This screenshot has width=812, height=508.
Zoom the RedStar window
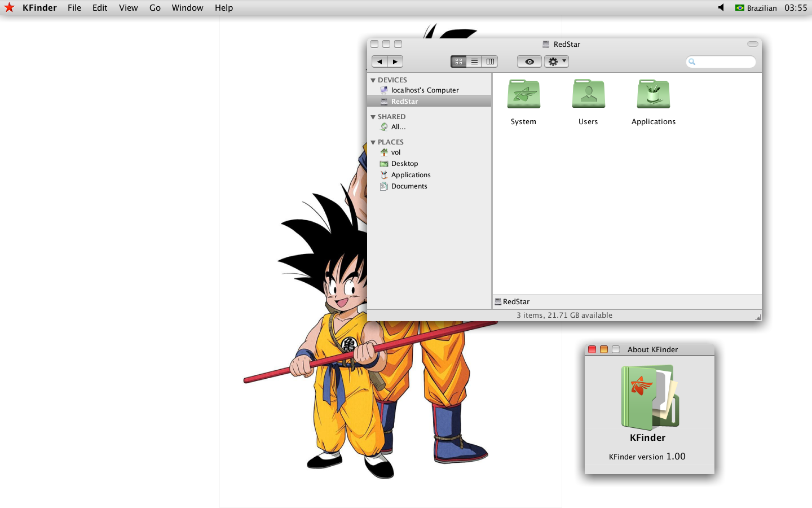point(398,44)
